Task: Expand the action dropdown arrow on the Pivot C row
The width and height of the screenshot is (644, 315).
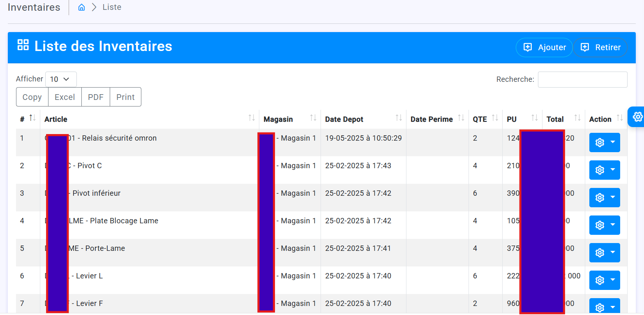Action: pos(612,170)
